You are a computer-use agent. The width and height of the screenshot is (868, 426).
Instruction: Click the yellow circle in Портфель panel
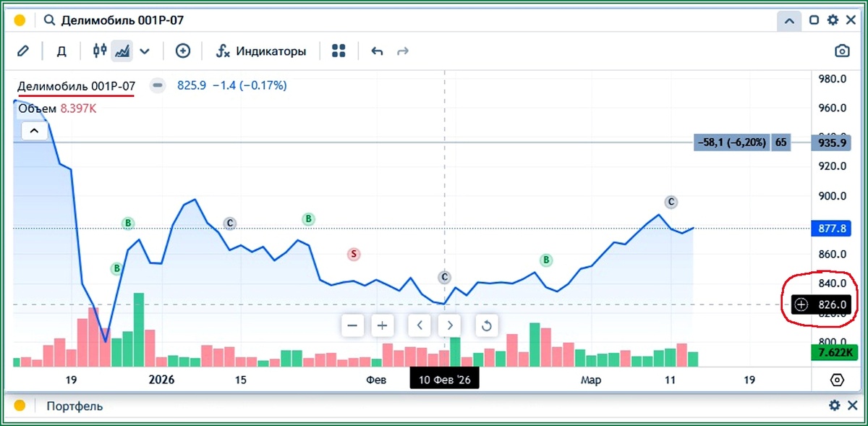click(x=20, y=406)
